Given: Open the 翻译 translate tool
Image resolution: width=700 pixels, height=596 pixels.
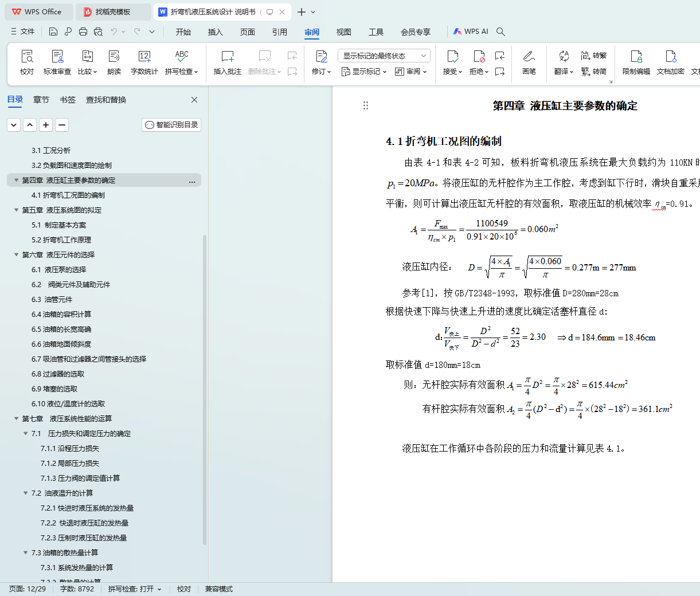Looking at the screenshot, I should [564, 62].
